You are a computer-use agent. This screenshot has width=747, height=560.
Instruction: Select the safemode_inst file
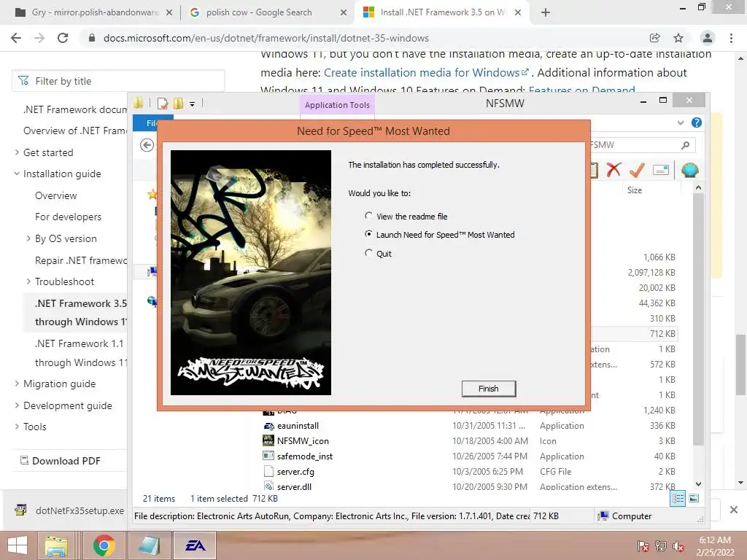click(x=304, y=456)
